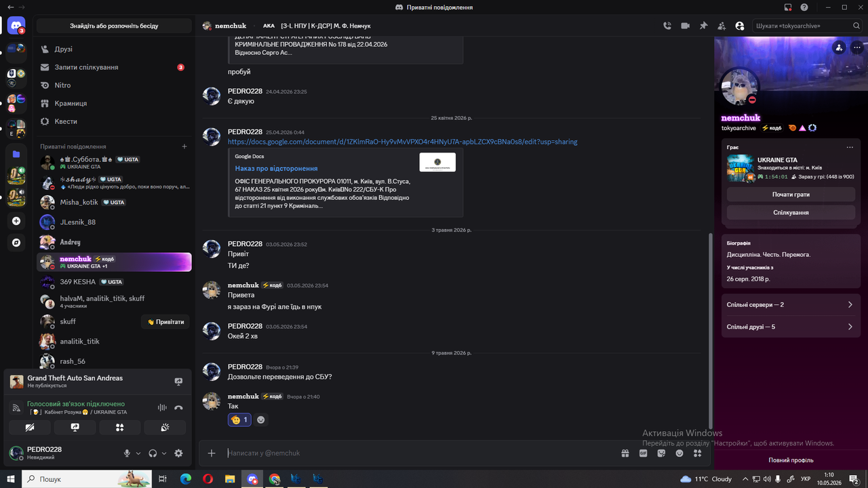Open the GIF picker

click(644, 453)
